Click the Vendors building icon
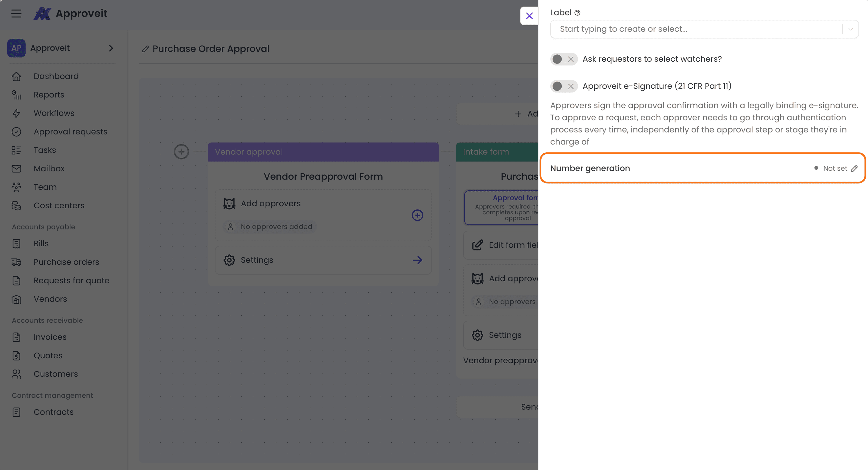The width and height of the screenshot is (868, 470). 16,299
